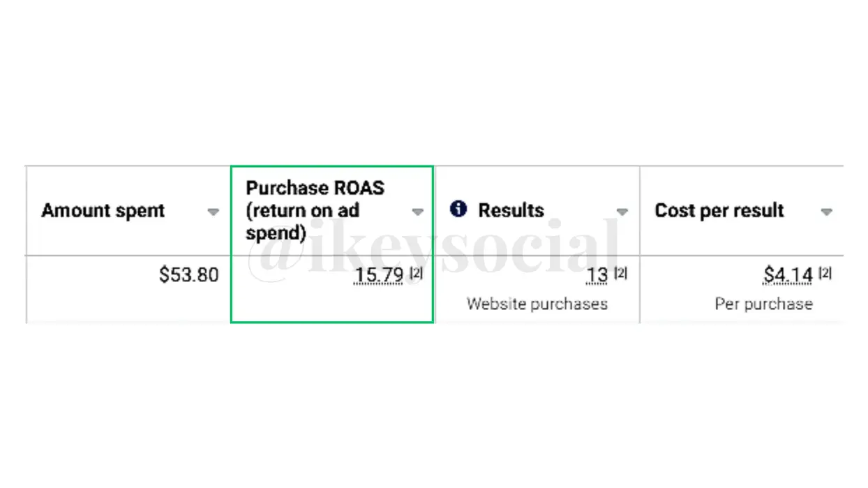
Task: Click the info icon beside Results
Action: pos(458,209)
